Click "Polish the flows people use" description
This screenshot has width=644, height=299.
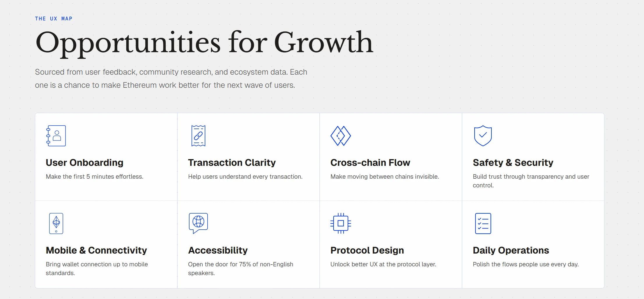526,264
